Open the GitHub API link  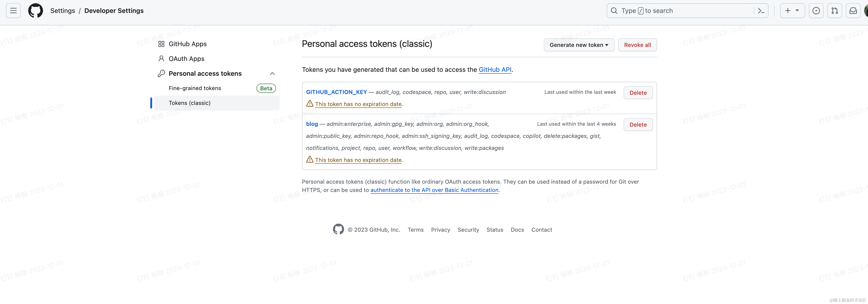(495, 70)
